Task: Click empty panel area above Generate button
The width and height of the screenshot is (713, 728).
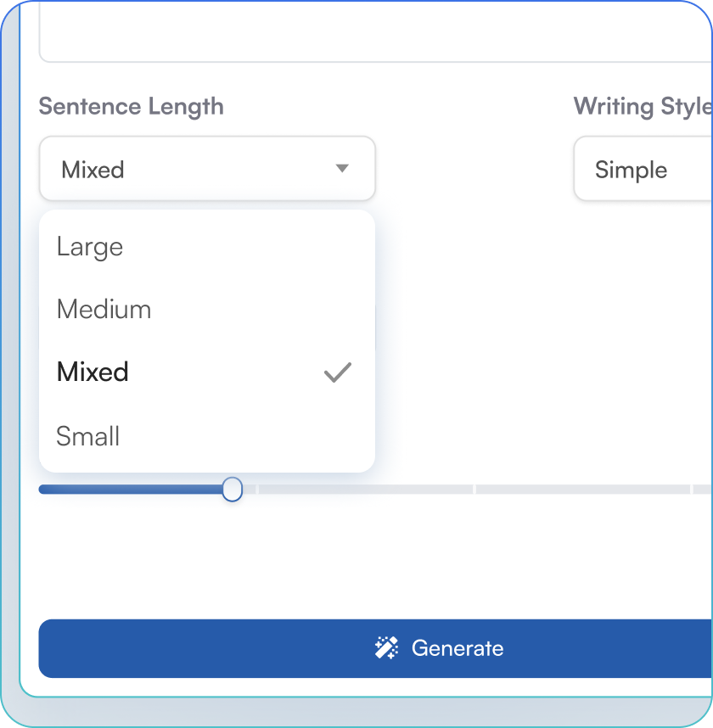Action: pyautogui.click(x=373, y=560)
